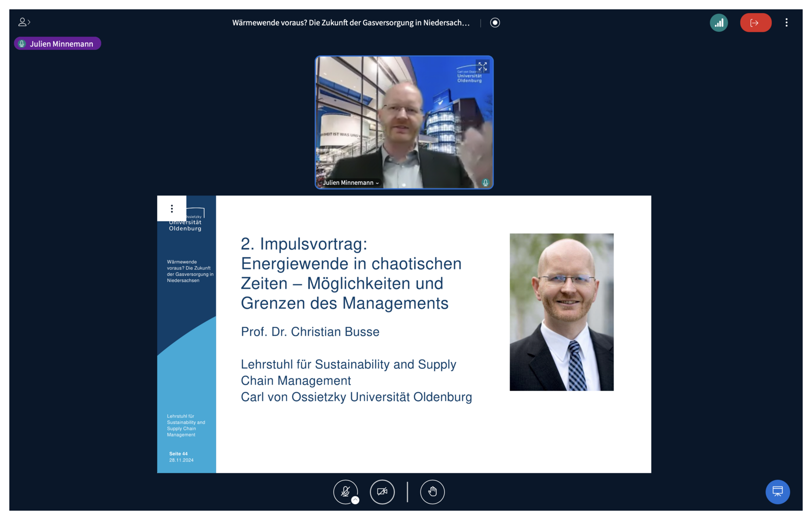Open presentation three-dot options menu
This screenshot has width=812, height=520.
click(172, 208)
